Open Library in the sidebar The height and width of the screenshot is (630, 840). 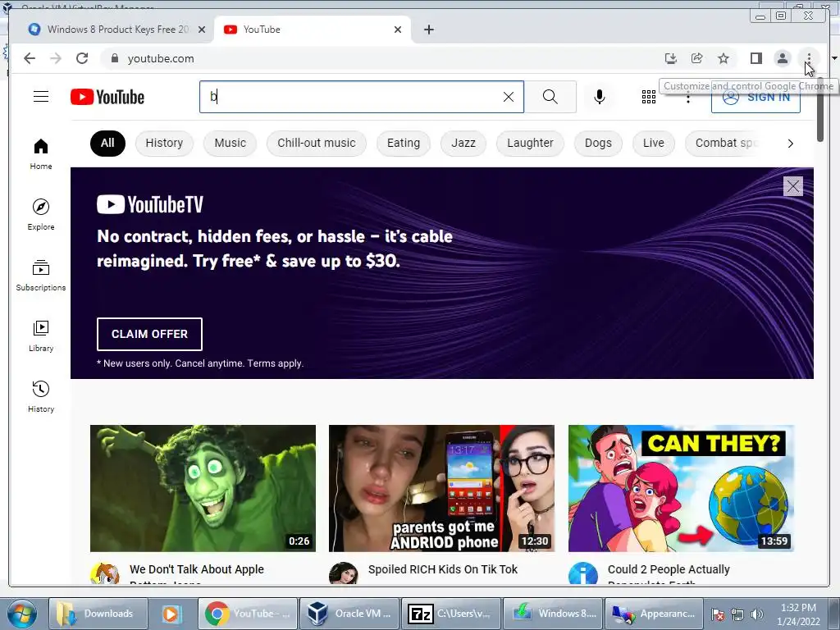41,336
